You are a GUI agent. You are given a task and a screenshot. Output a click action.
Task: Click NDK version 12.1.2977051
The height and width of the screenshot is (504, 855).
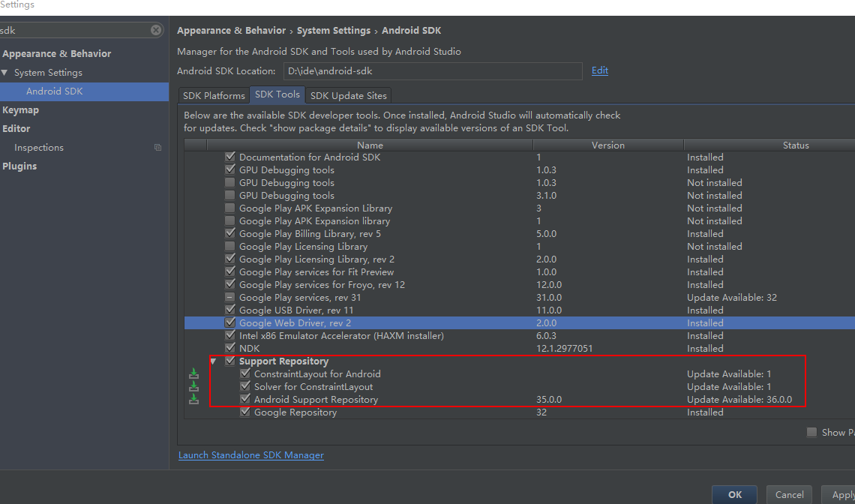[x=564, y=348]
